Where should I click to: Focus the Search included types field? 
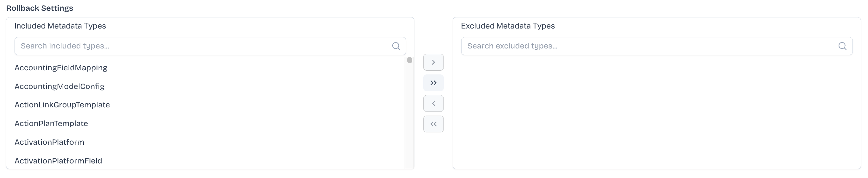click(202, 46)
